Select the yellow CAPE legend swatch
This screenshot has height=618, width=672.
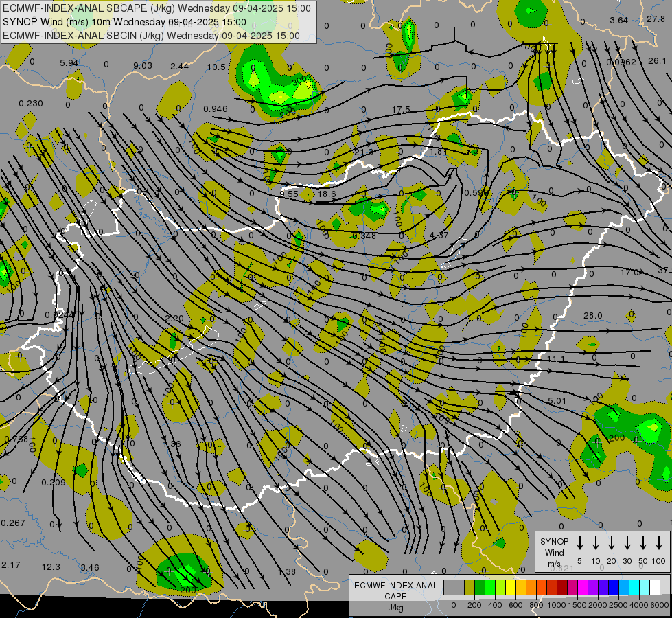511,588
